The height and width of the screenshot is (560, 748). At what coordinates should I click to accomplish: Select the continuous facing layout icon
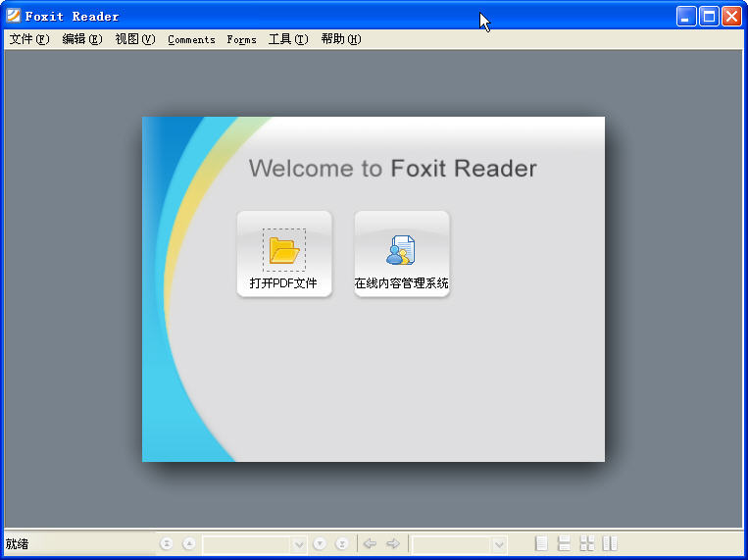pos(587,543)
